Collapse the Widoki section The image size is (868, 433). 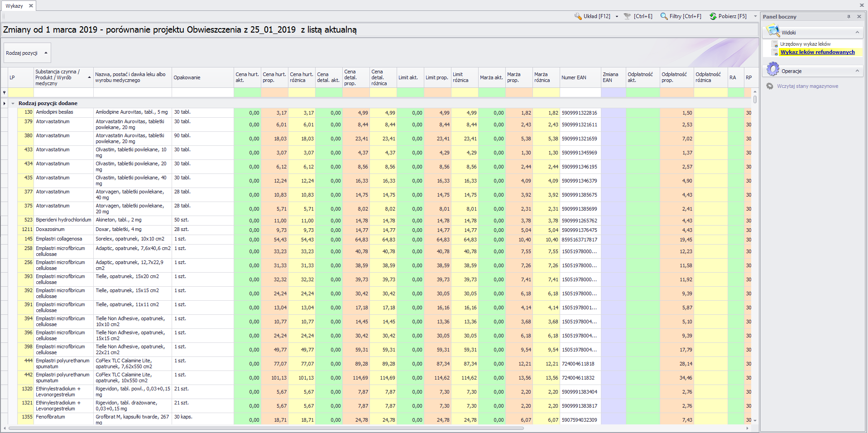pyautogui.click(x=857, y=33)
